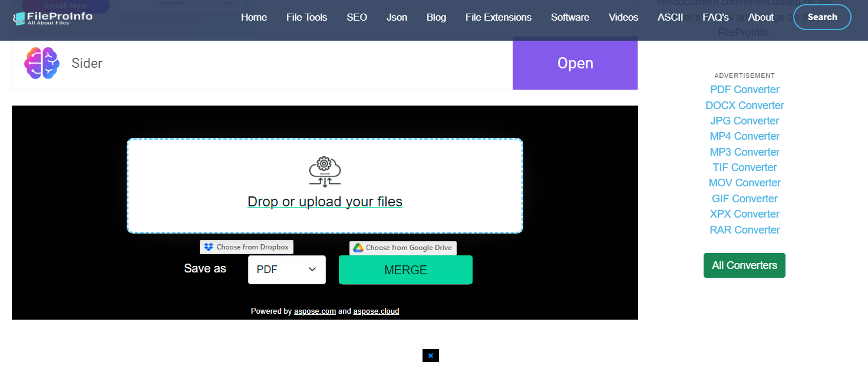Click the Drop or upload your files area
Image resolution: width=868 pixels, height=368 pixels.
(325, 202)
